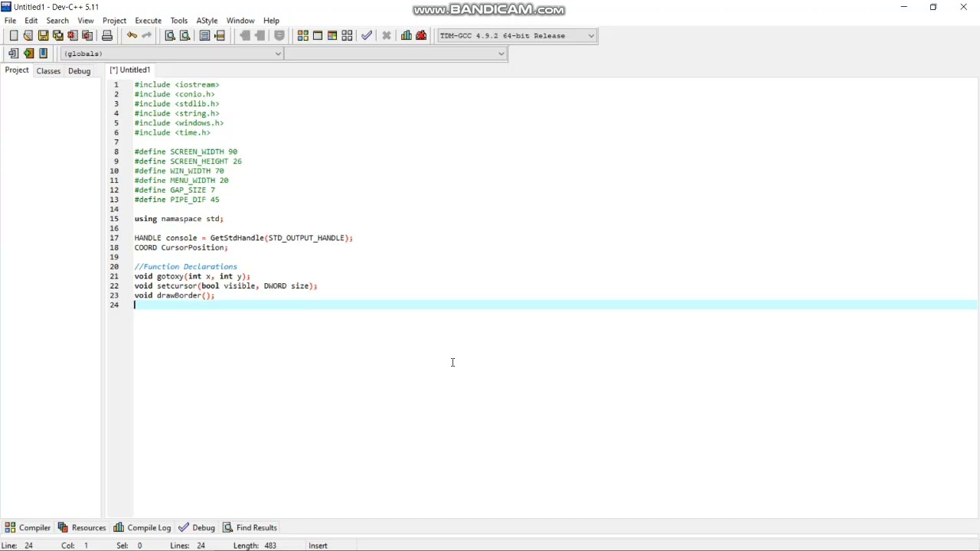Viewport: 980px width, 551px height.
Task: Save the file with the floppy icon
Action: pyautogui.click(x=43, y=36)
